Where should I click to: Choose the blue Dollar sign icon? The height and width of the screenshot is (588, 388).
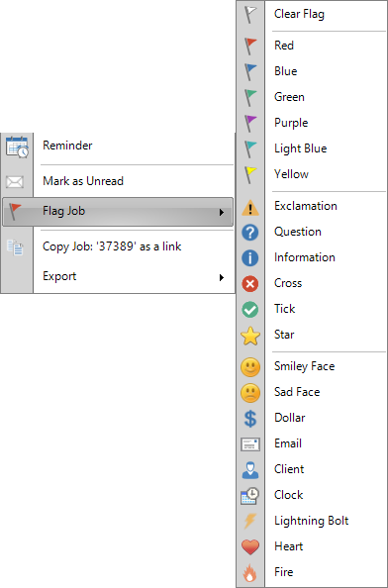tap(250, 419)
